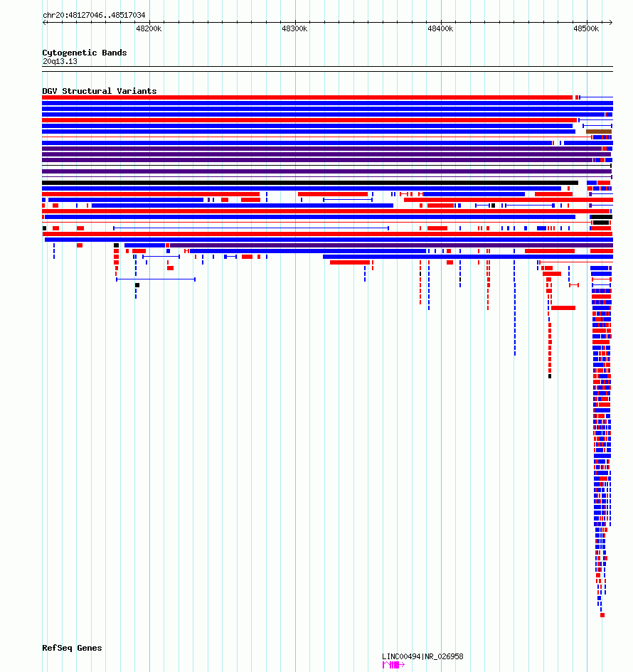Click the 48300k ruler label
The image size is (633, 672).
click(x=294, y=28)
